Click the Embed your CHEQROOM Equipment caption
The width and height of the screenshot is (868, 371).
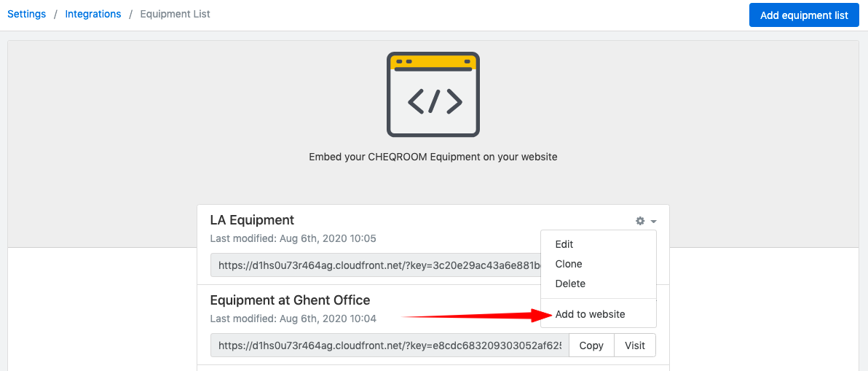coord(433,157)
